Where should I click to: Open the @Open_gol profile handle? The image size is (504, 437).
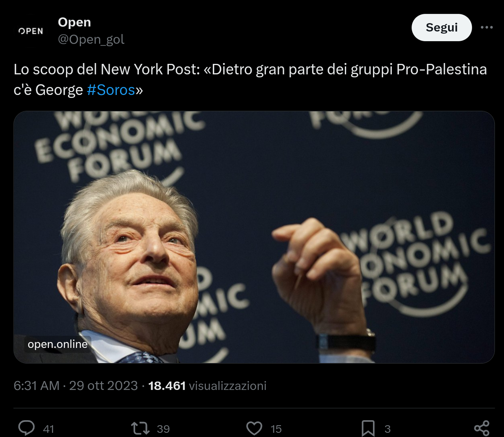91,39
